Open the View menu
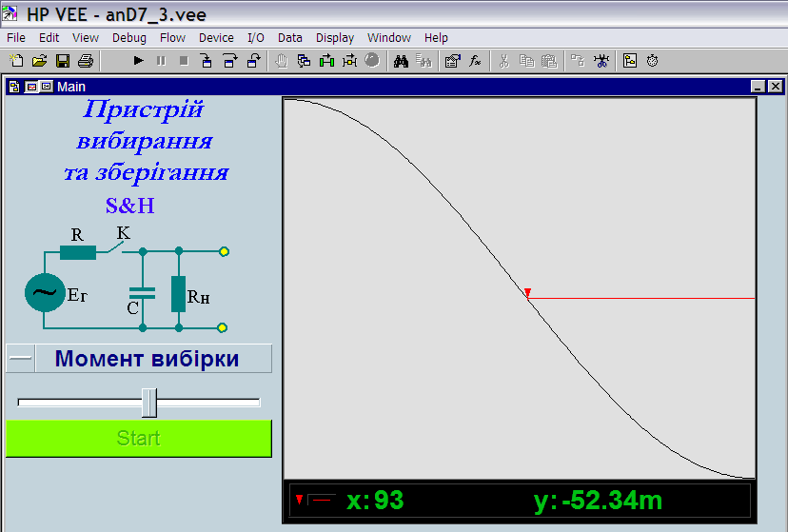The width and height of the screenshot is (788, 532). 86,38
